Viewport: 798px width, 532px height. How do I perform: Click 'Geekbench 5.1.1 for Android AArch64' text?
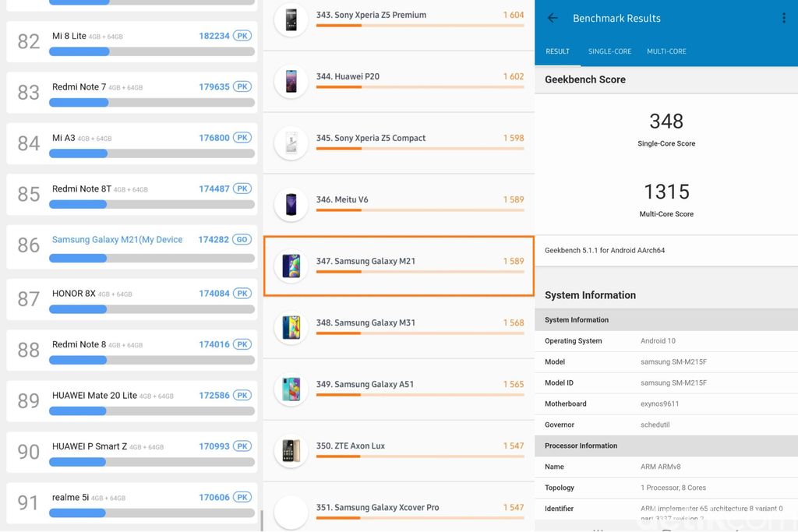click(605, 250)
